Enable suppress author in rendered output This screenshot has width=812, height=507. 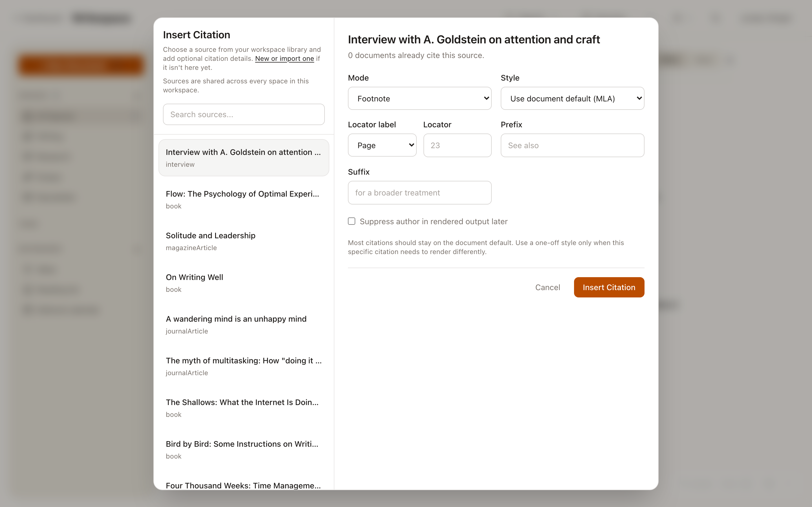tap(351, 221)
